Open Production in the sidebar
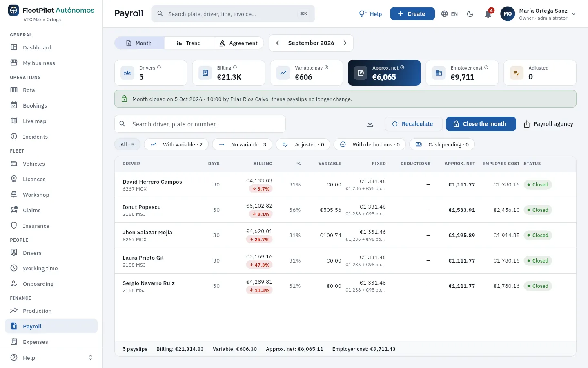This screenshot has height=368, width=588. pos(51,311)
